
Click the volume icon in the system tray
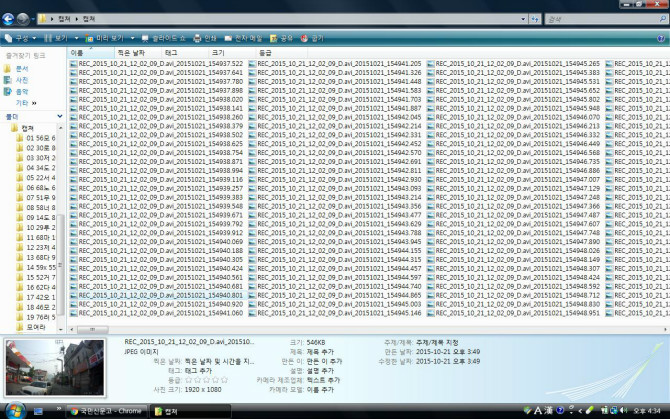623,410
